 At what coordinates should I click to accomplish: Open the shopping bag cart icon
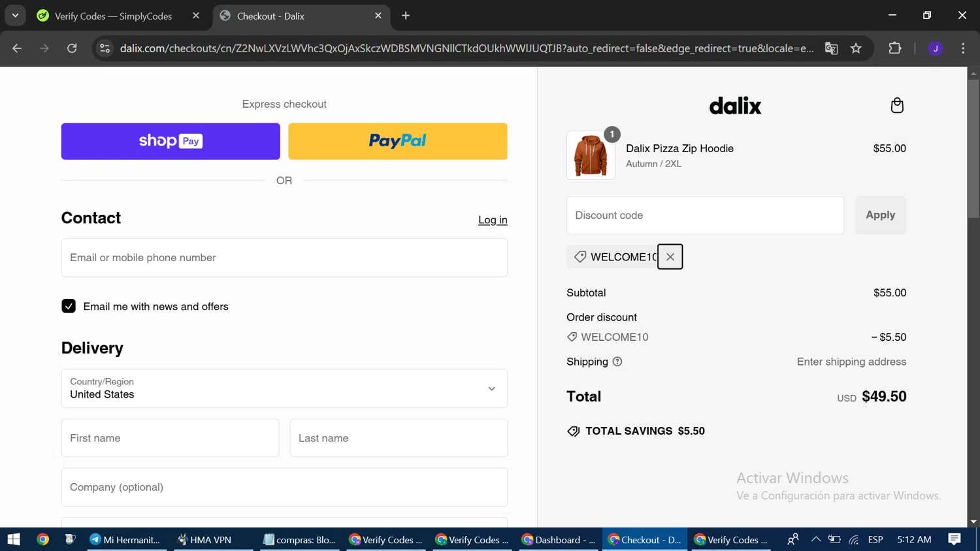pos(897,105)
